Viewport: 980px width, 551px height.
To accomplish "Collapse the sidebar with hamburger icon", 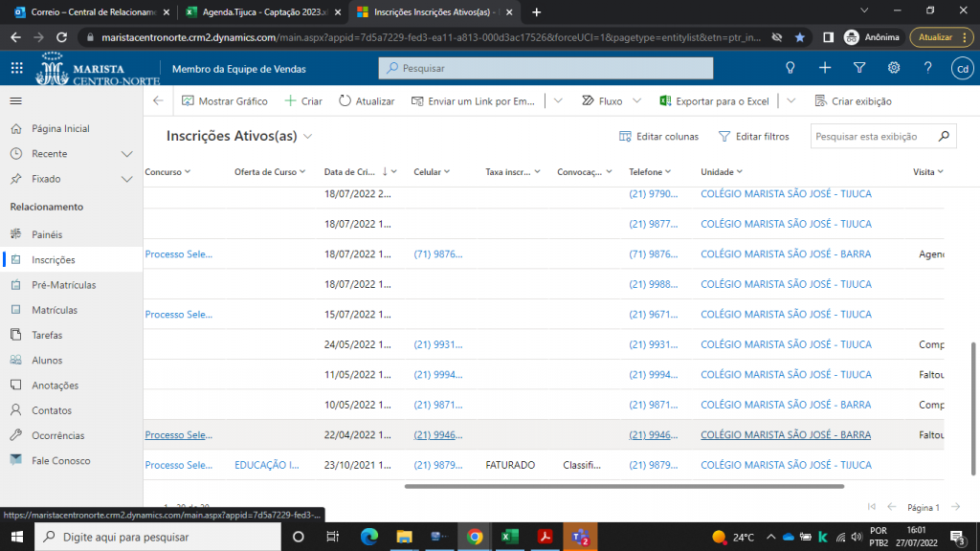I will pyautogui.click(x=16, y=100).
